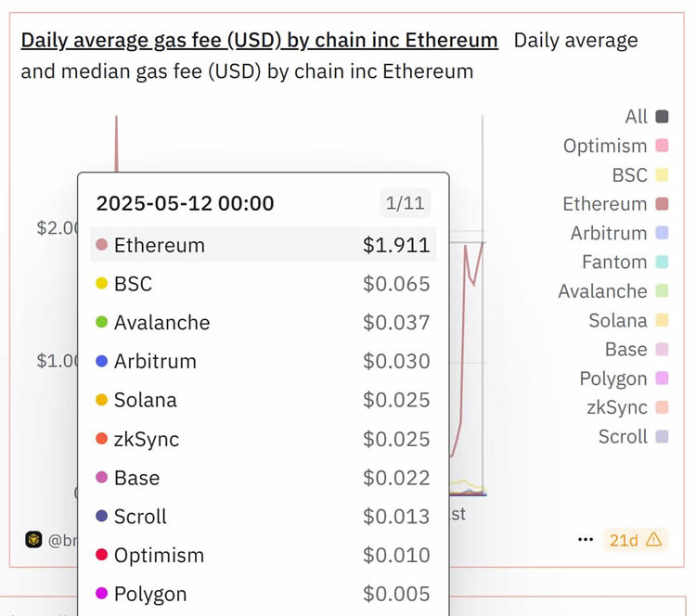
Task: Open the Daily average gas fee title link
Action: click(x=259, y=41)
